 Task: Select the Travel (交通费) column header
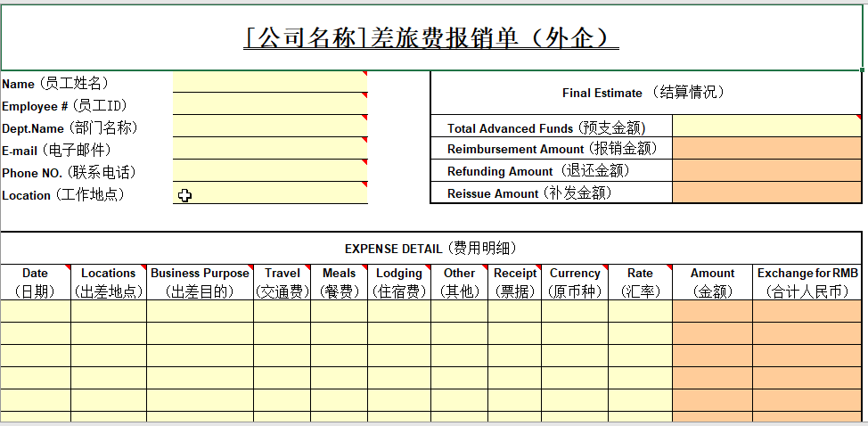(x=283, y=282)
